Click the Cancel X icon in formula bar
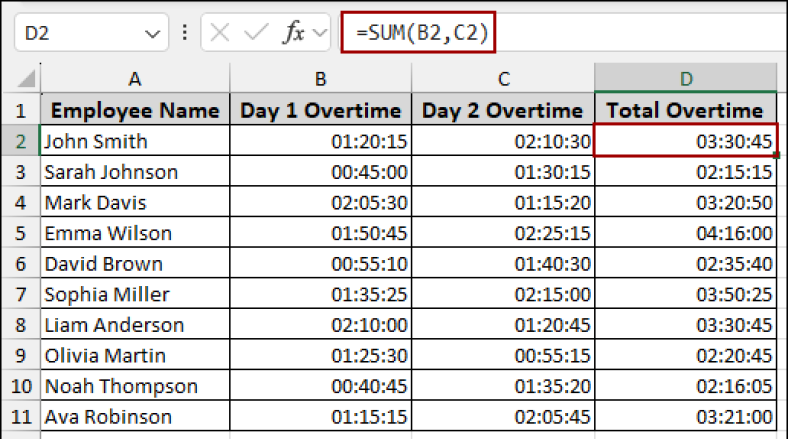The image size is (788, 439). [x=221, y=33]
